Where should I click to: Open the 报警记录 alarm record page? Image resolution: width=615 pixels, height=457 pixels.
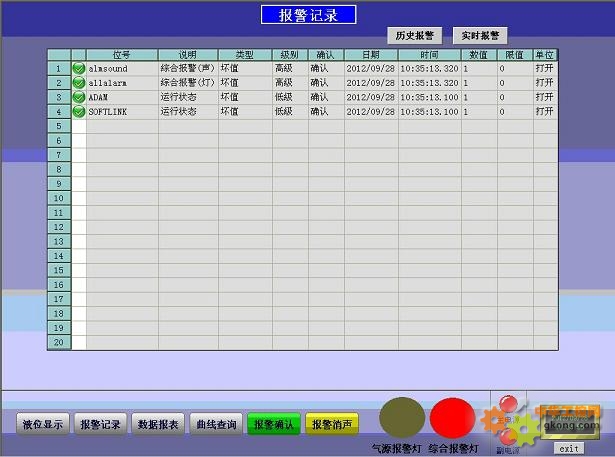(101, 425)
